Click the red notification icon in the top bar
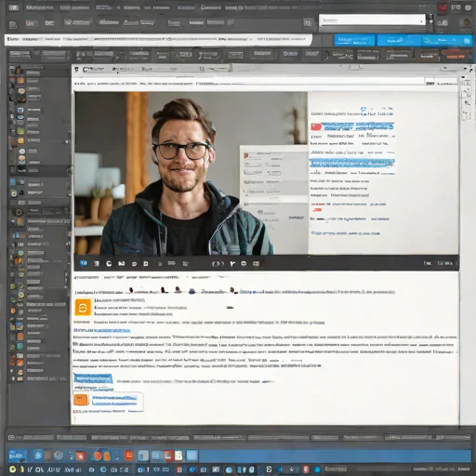This screenshot has width=476, height=476. (443, 7)
